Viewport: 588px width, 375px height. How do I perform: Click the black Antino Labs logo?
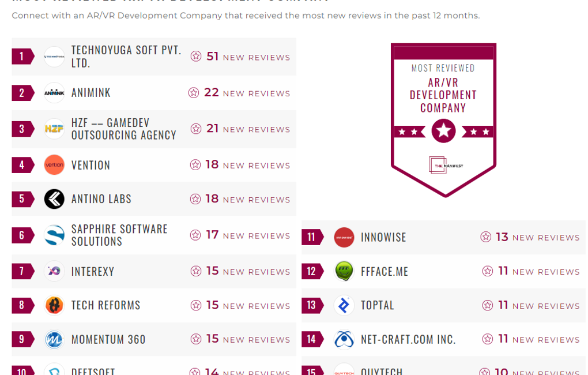[54, 199]
